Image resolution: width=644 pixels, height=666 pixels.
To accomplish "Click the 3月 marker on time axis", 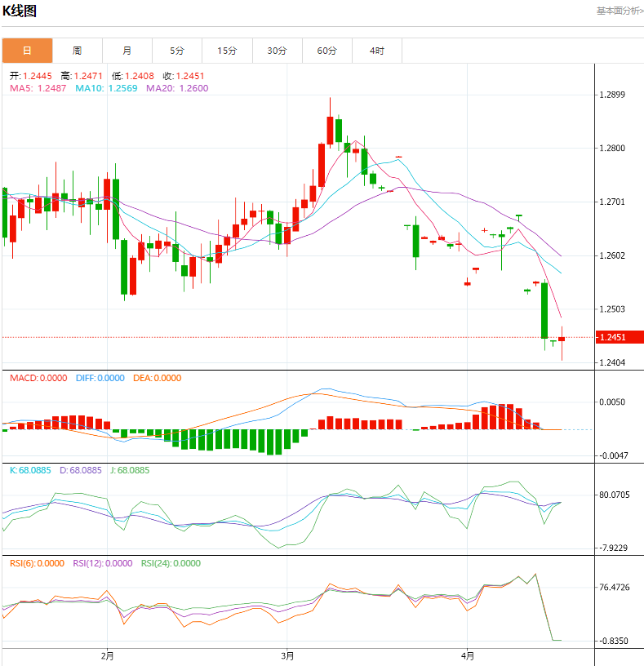I will 286,655.
